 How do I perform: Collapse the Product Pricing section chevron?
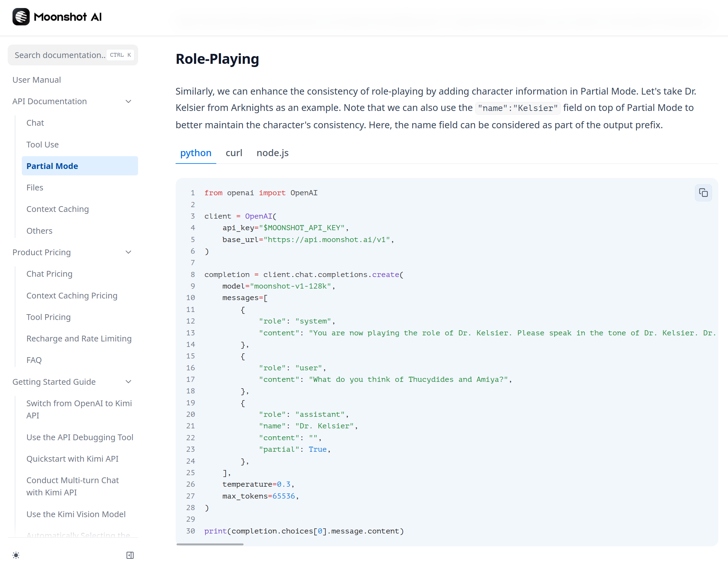(x=128, y=252)
